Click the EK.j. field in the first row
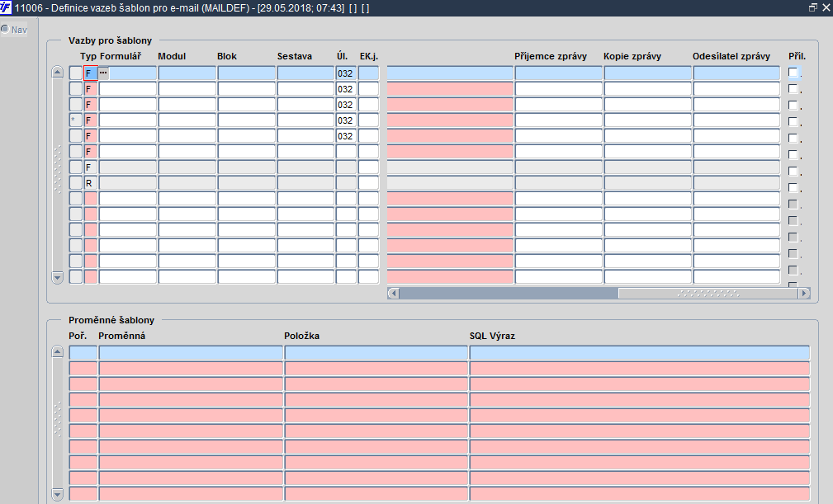Screen dimensions: 833x504 (x=369, y=73)
